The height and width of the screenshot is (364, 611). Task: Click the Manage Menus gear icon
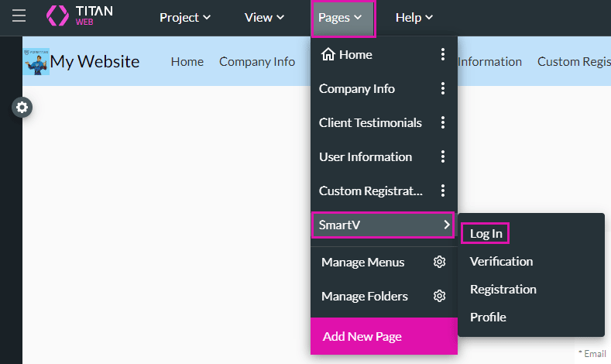[x=439, y=262]
